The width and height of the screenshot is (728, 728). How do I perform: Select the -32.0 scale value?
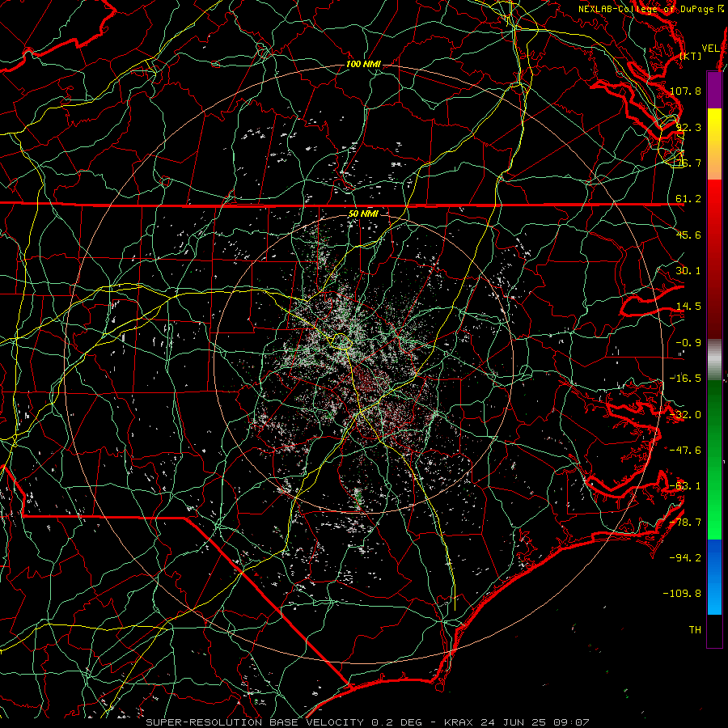(x=685, y=415)
